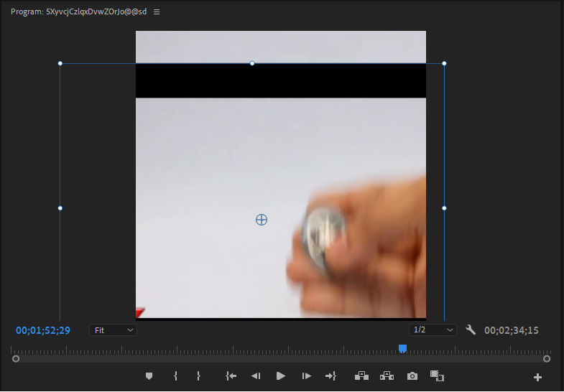Screen dimensions: 564x392
Task: Click the Lift button
Action: [361, 376]
